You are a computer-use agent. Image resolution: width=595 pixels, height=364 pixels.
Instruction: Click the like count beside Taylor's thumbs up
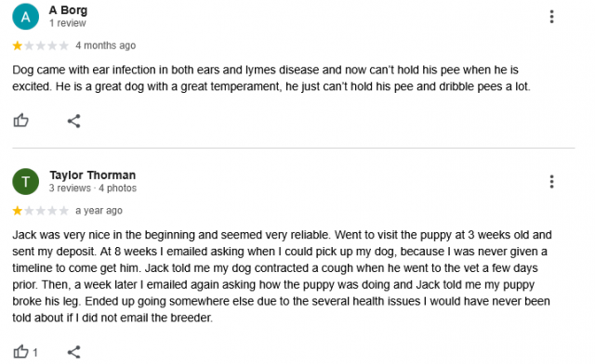pos(35,353)
